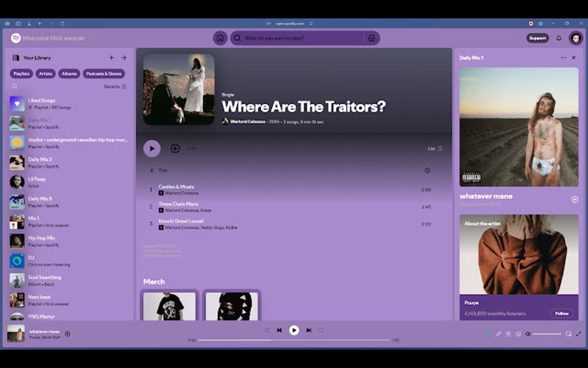Image resolution: width=588 pixels, height=368 pixels.
Task: Open the Now Playing view icon
Action: click(488, 334)
